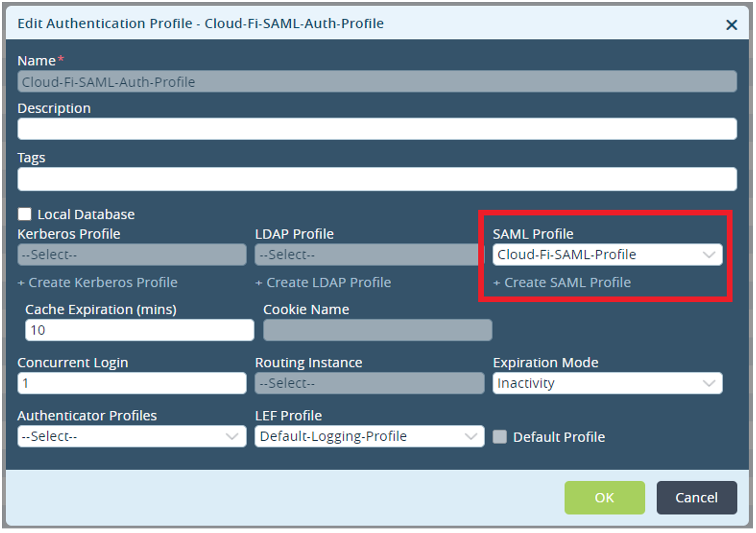Open the Expiration Mode selector showing Inactivity
Viewport: 756px width, 533px height.
tap(606, 383)
